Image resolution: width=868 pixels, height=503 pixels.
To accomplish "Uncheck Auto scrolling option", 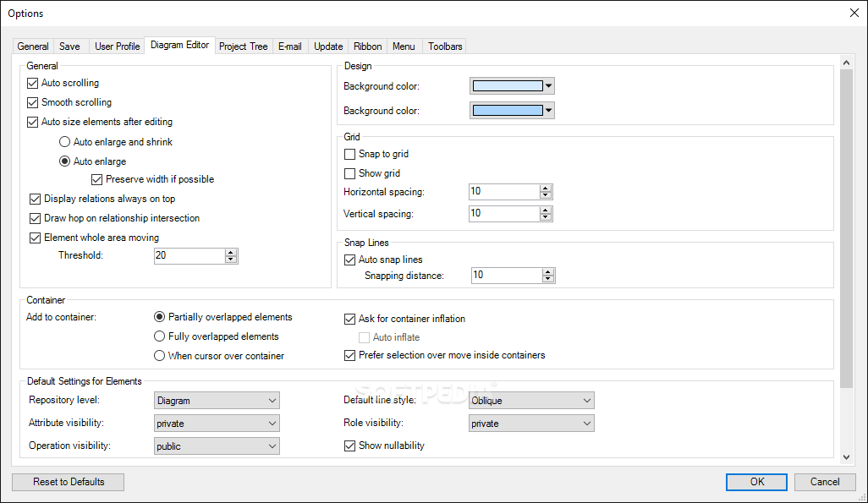I will (x=33, y=83).
